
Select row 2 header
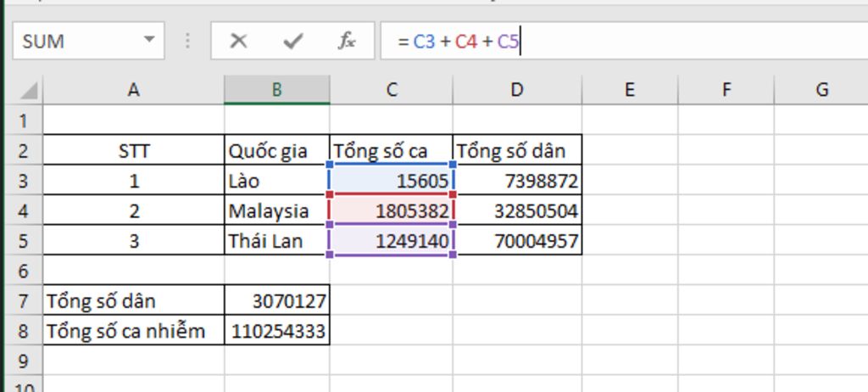pos(23,150)
